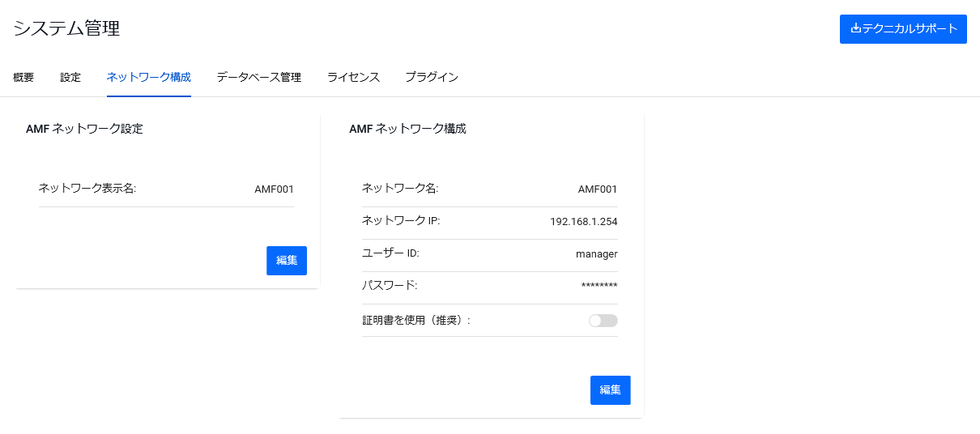Click the ユーザー ID value manager
Viewport: 980px width, 434px height.
[597, 254]
